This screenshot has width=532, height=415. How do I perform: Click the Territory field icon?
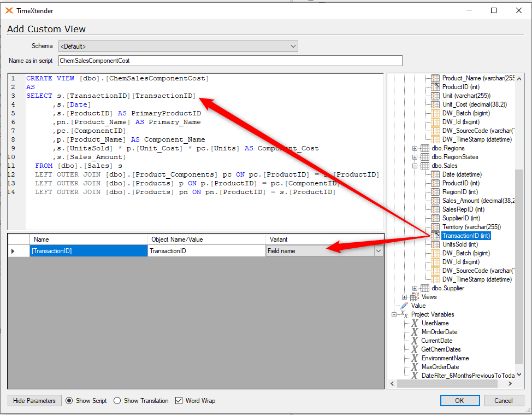point(435,227)
